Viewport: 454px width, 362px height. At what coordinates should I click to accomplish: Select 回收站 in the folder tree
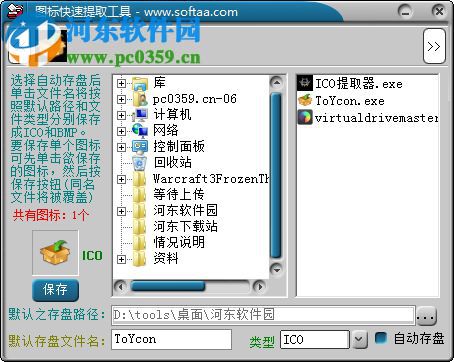pyautogui.click(x=173, y=162)
